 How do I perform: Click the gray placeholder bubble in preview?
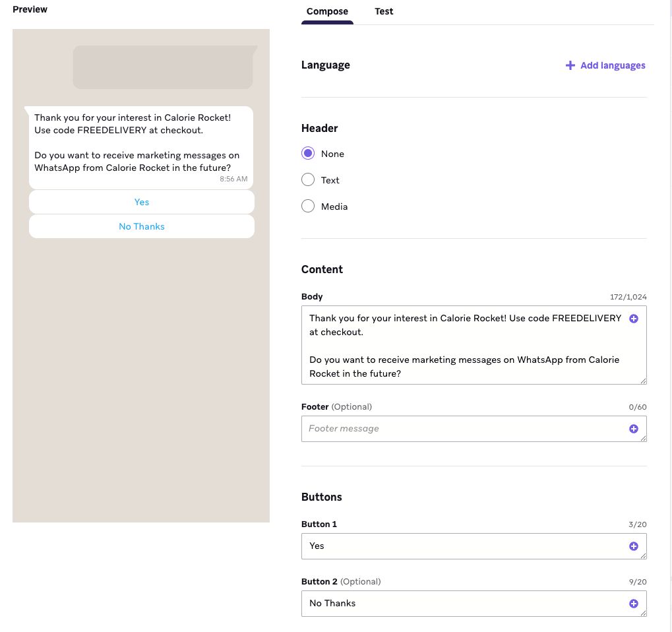click(x=163, y=67)
